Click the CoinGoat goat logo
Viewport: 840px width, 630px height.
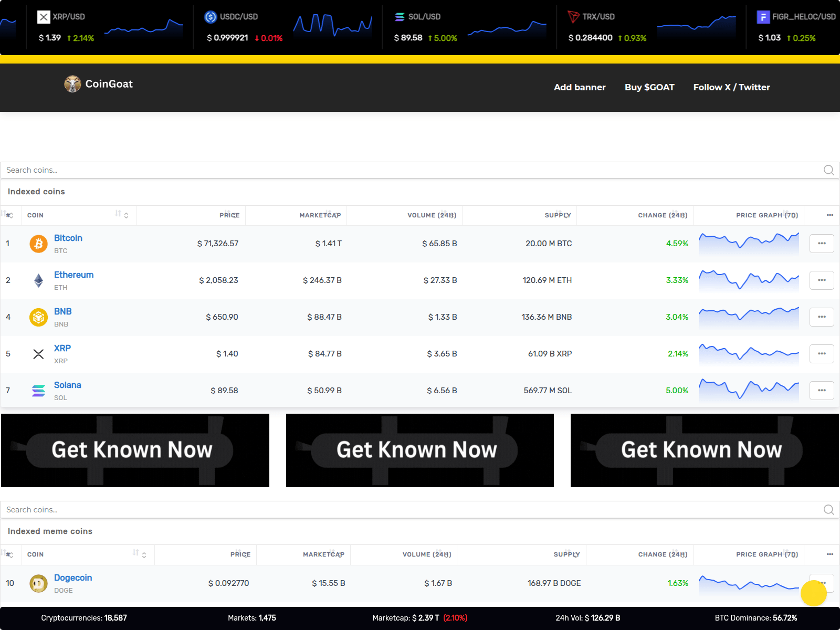coord(71,84)
